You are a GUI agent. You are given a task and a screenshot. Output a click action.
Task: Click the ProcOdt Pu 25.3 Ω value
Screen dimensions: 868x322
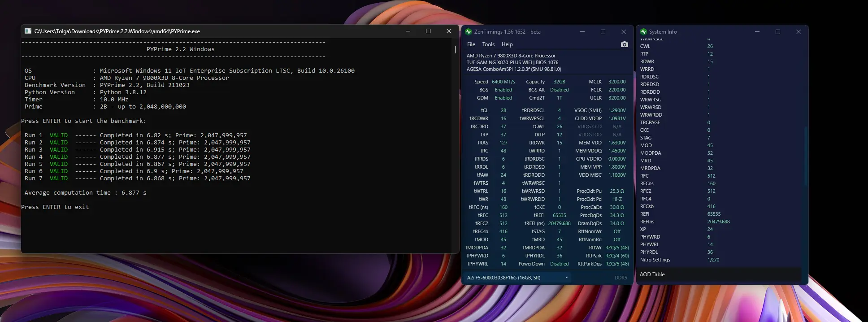617,191
